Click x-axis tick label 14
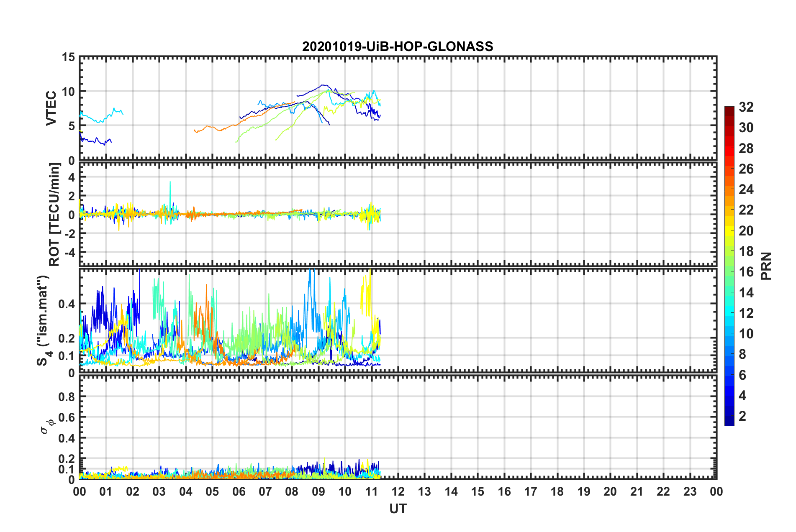 (451, 491)
